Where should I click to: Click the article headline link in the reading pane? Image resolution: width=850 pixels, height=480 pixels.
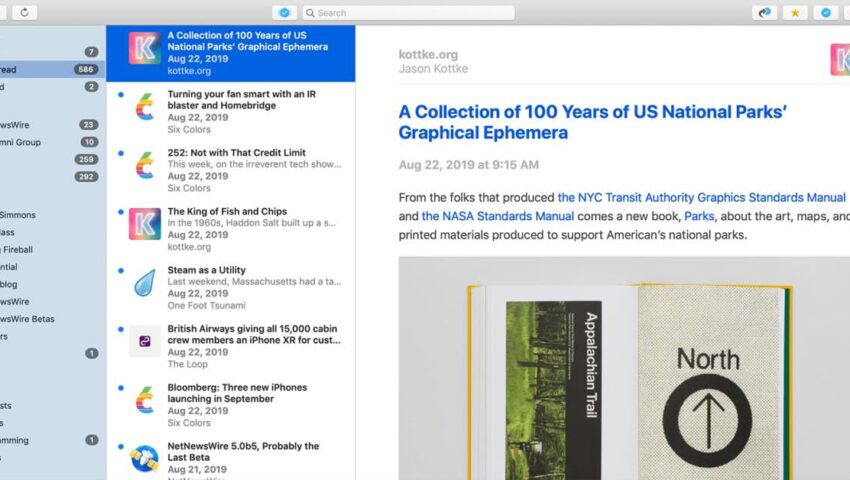(x=593, y=122)
